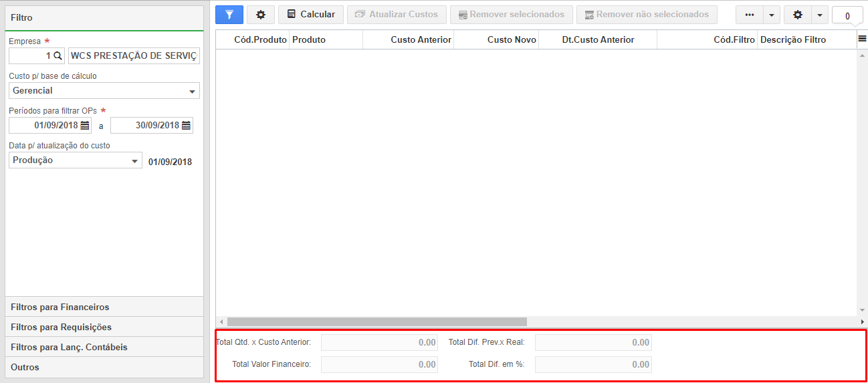Sort by Cód.Filtro column header
The height and width of the screenshot is (383, 868).
(708, 39)
